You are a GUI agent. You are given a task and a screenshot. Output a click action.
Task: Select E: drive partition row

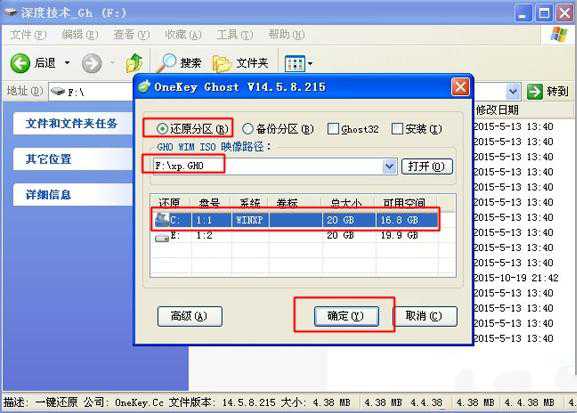point(295,236)
